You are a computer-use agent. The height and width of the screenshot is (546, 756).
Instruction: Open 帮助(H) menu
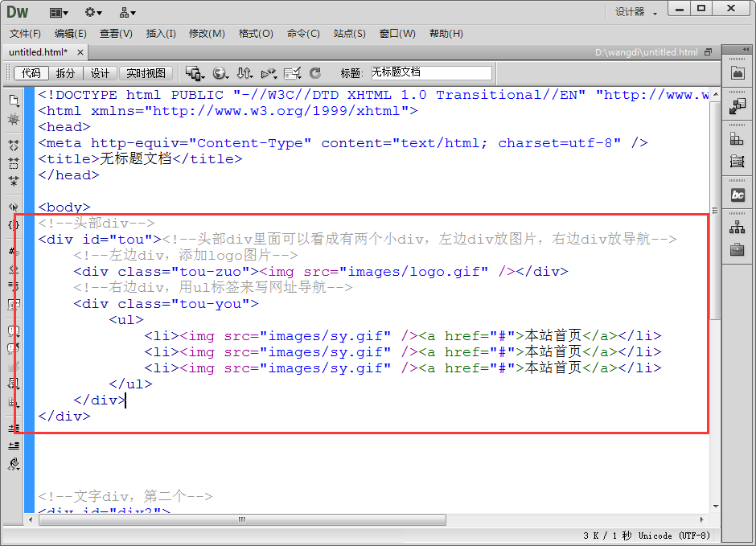pos(446,34)
